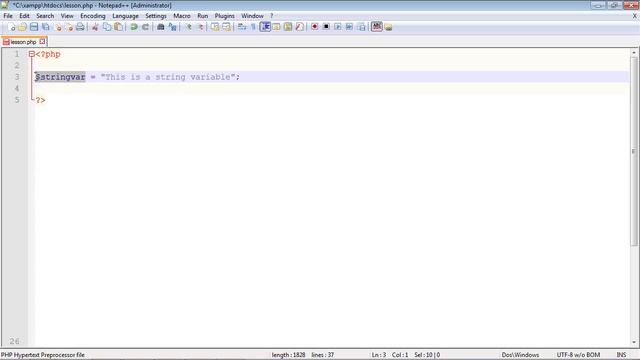Click the ?> closing tag on line 5
The height and width of the screenshot is (360, 640).
coord(40,100)
